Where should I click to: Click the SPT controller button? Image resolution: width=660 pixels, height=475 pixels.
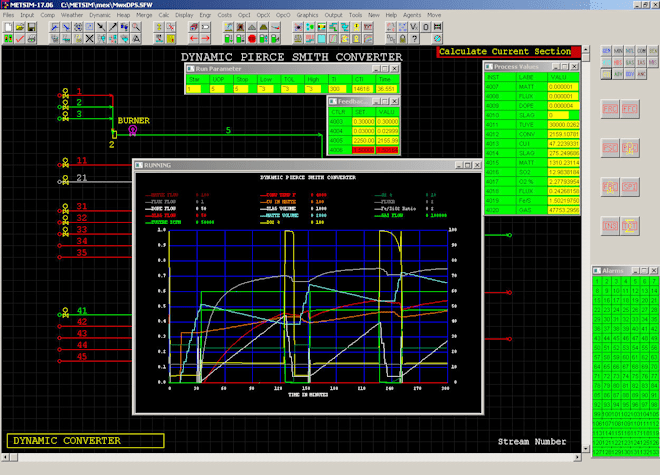coord(630,187)
